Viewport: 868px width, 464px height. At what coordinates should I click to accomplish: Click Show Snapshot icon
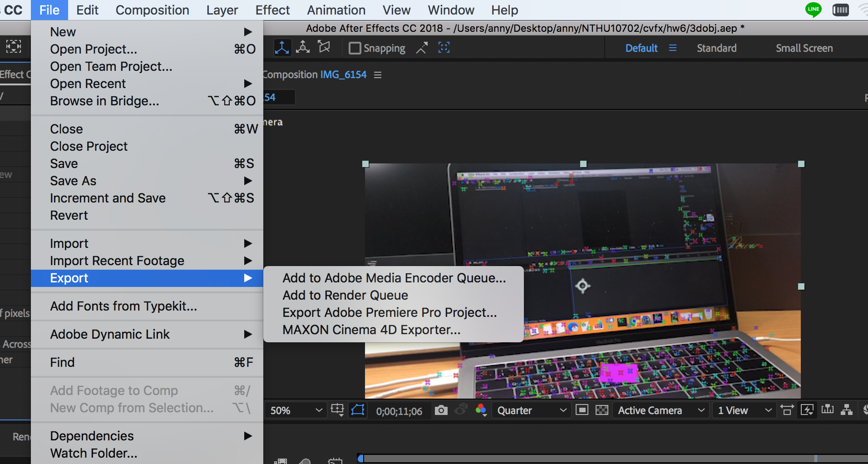point(461,410)
